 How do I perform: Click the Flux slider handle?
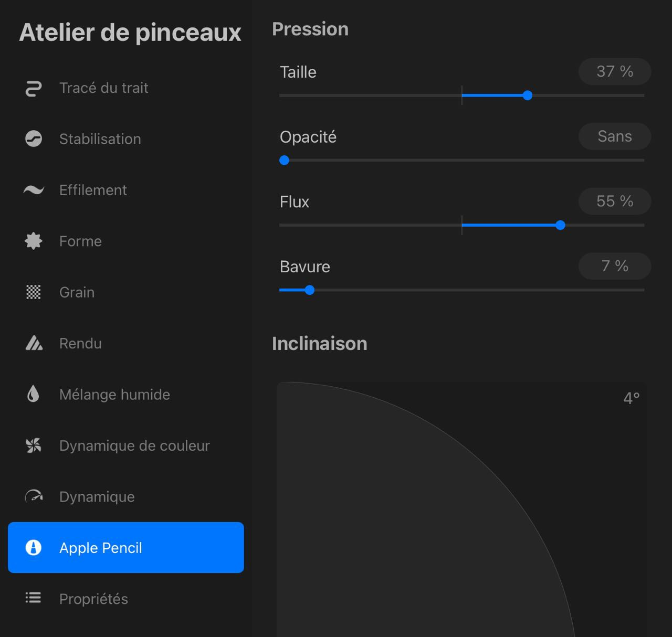coord(560,226)
